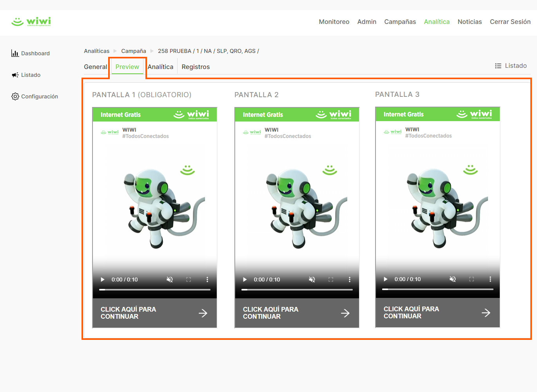Toggle mute on Pantalla 2 video
537x392 pixels.
pyautogui.click(x=312, y=279)
